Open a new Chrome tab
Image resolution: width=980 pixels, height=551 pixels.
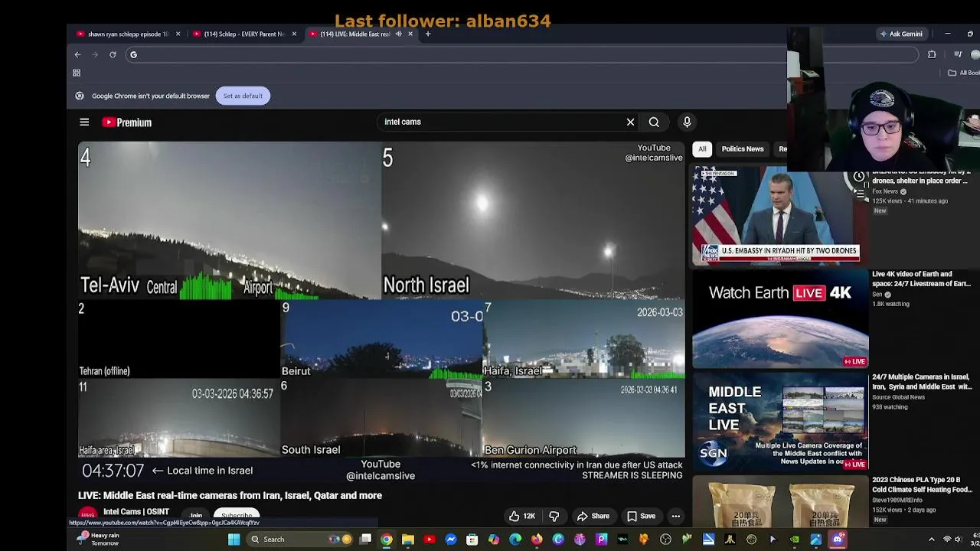(x=428, y=34)
